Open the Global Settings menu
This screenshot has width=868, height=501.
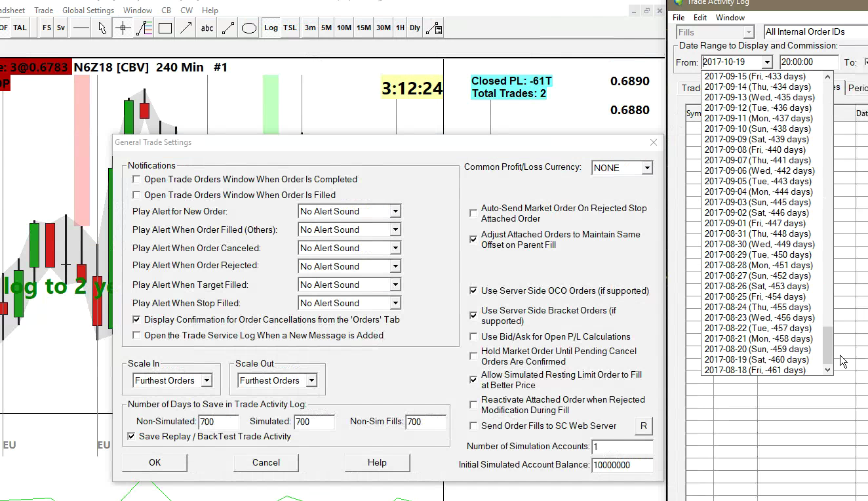(x=88, y=10)
